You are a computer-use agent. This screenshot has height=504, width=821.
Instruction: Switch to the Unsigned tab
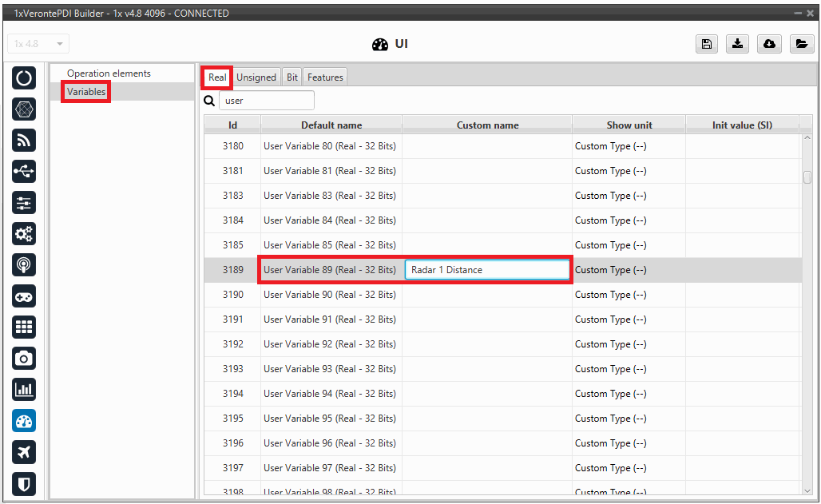point(256,77)
